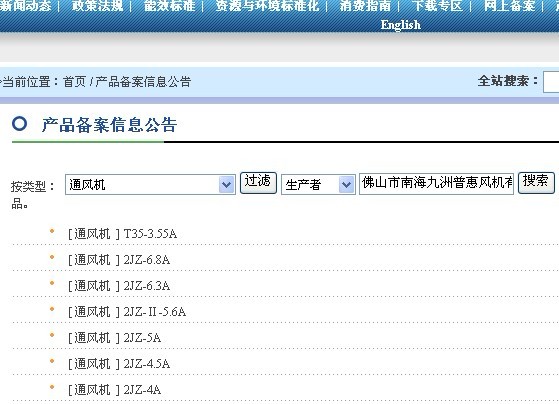Expand the 生产者 search field dropdown
The height and width of the screenshot is (404, 559).
[x=318, y=184]
